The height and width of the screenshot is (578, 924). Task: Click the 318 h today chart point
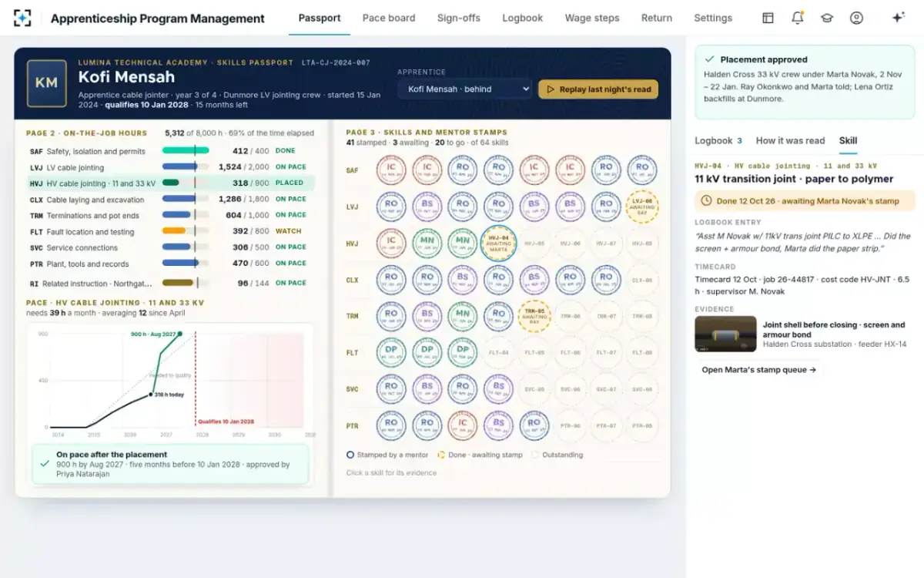click(150, 395)
